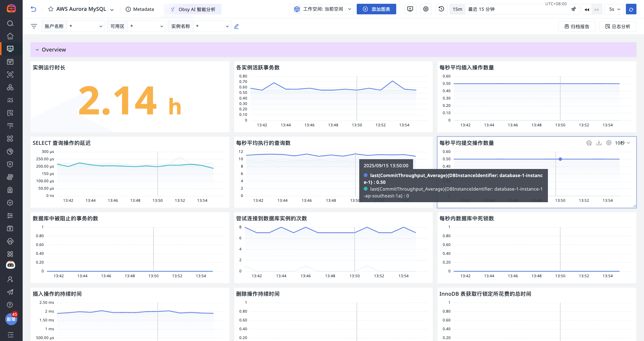
Task: Toggle the filter bar icon
Action: tap(34, 26)
